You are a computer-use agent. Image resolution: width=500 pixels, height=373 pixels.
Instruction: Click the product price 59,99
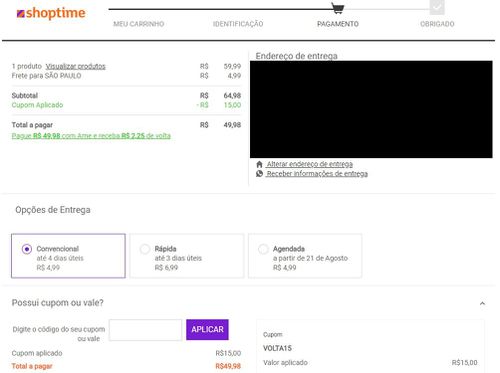(232, 66)
